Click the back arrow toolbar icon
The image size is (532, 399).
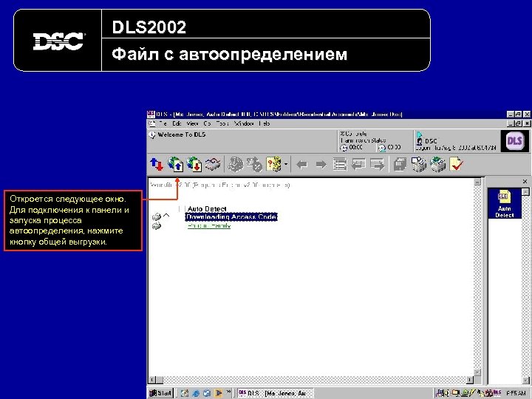tap(302, 165)
